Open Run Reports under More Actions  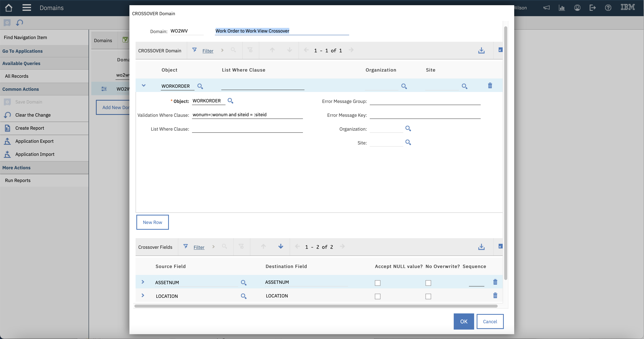tap(18, 180)
